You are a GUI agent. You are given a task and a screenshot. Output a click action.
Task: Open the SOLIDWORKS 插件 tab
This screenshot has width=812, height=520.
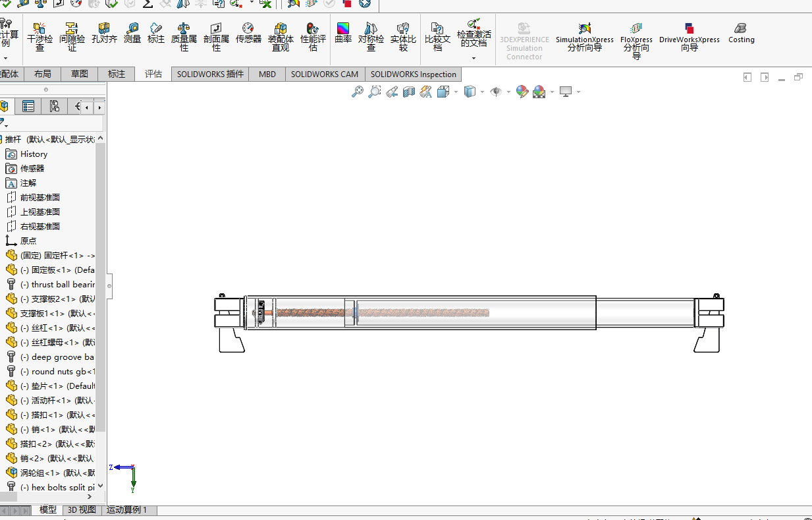[x=210, y=74]
